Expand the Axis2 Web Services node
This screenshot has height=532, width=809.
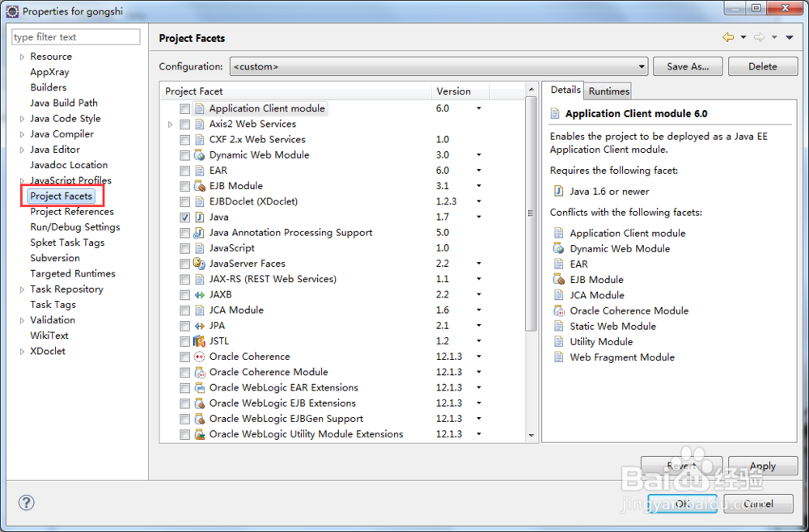[170, 125]
